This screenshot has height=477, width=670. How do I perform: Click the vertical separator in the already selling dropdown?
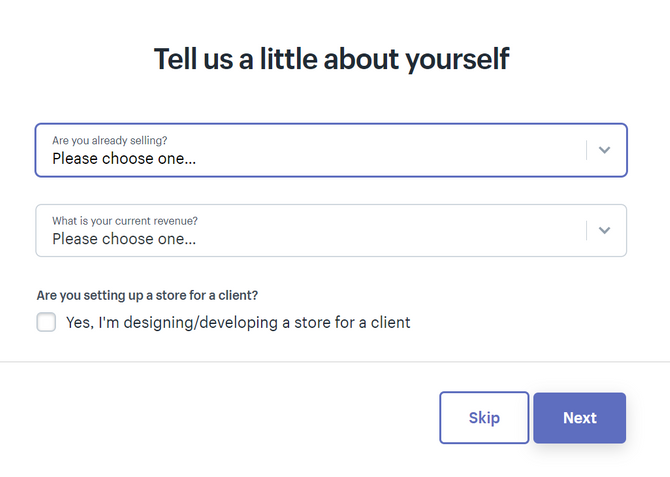pyautogui.click(x=586, y=150)
